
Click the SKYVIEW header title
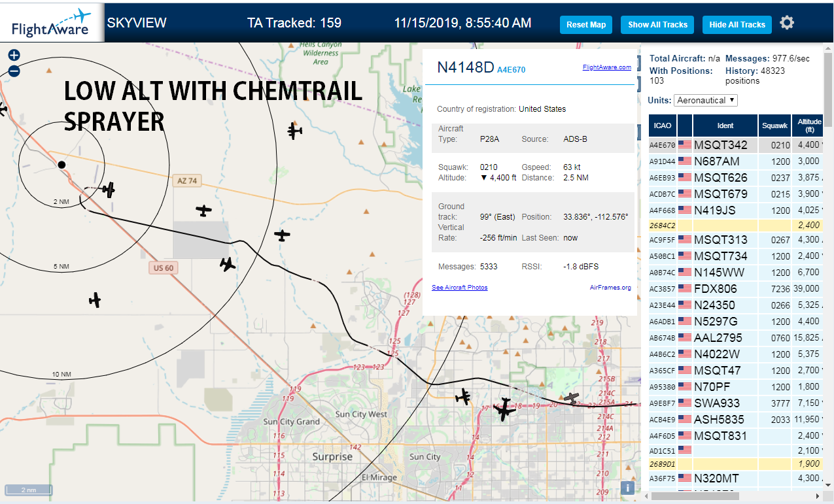coord(137,23)
